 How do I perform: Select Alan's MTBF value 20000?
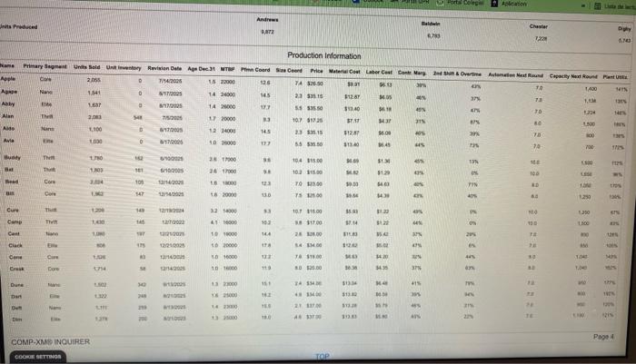(x=228, y=119)
